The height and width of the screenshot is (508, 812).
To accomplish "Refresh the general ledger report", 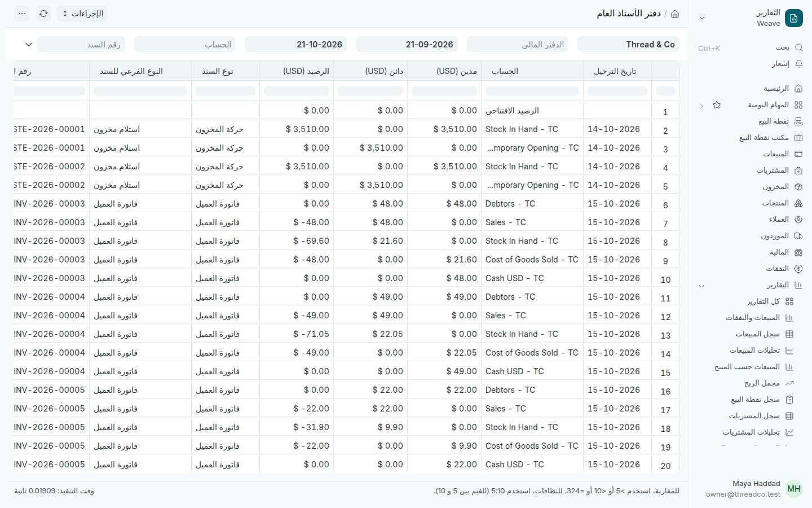I will [43, 14].
